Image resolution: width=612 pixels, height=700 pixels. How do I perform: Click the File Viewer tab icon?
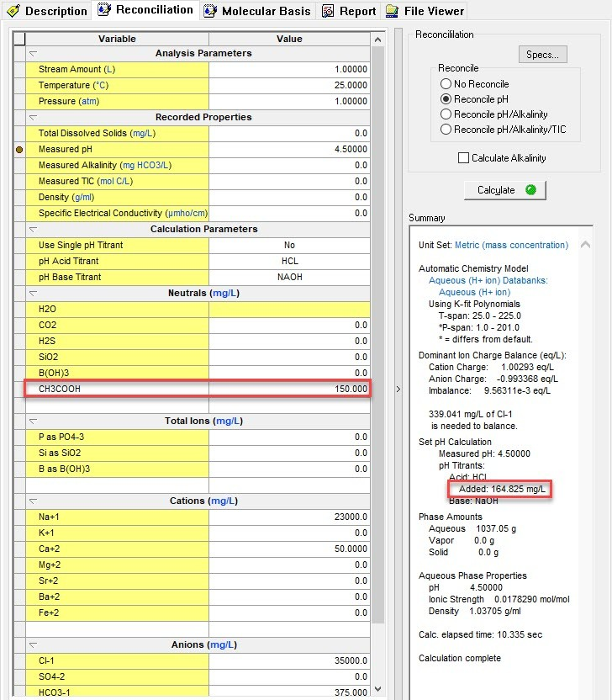pyautogui.click(x=392, y=11)
